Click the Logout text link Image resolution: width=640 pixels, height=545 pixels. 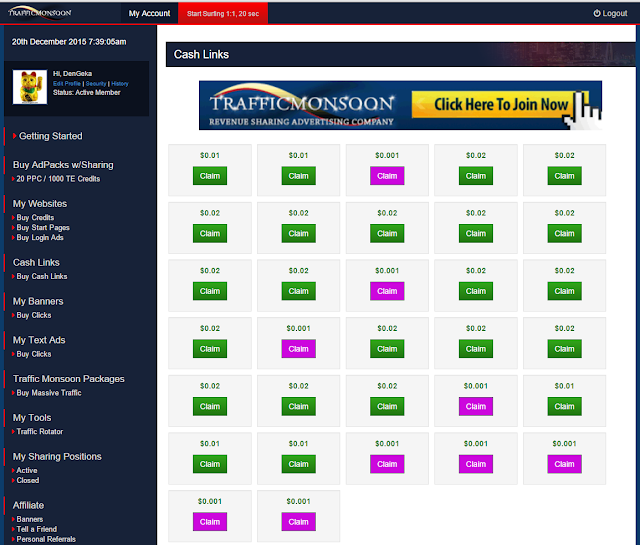[x=615, y=13]
